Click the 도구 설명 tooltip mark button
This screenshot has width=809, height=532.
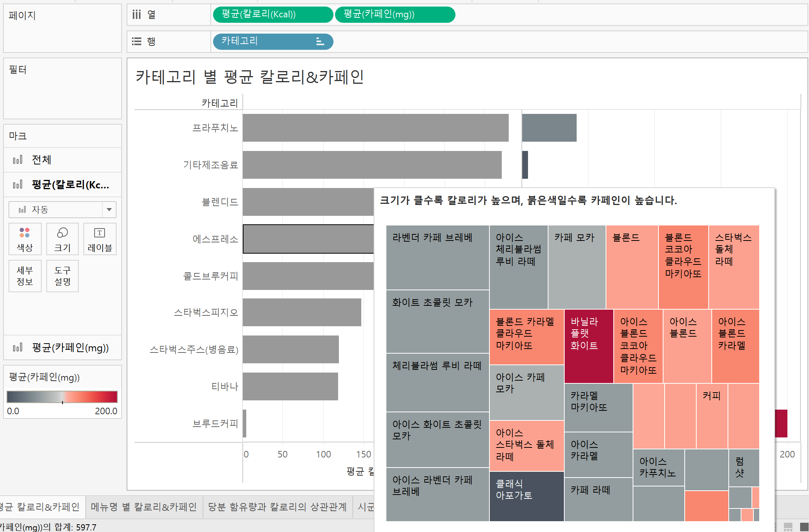click(x=62, y=276)
